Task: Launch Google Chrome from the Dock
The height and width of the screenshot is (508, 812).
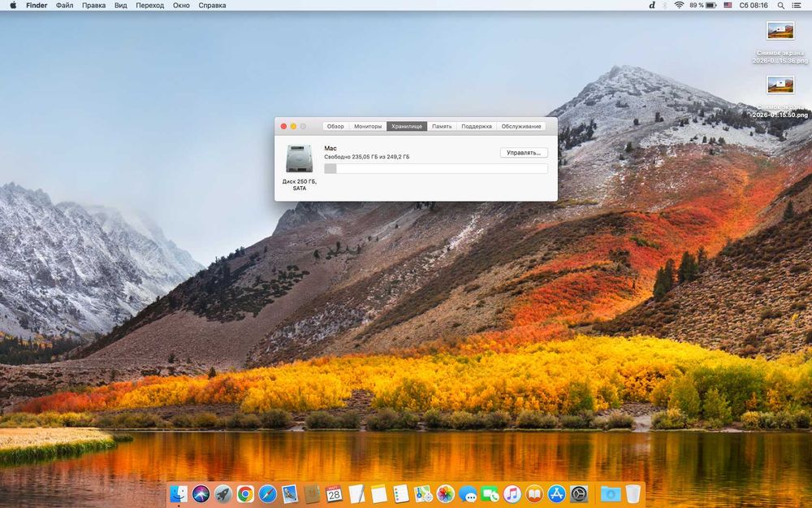Action: pos(245,494)
